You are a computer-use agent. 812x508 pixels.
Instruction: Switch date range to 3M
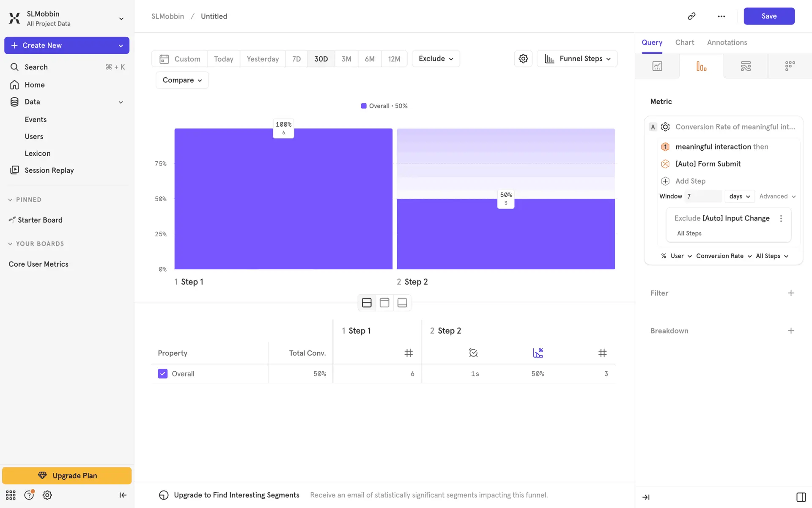click(x=346, y=59)
